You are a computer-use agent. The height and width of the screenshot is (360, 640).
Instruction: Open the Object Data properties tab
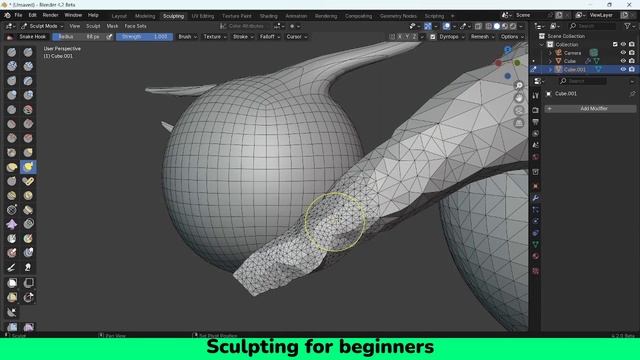[x=536, y=244]
